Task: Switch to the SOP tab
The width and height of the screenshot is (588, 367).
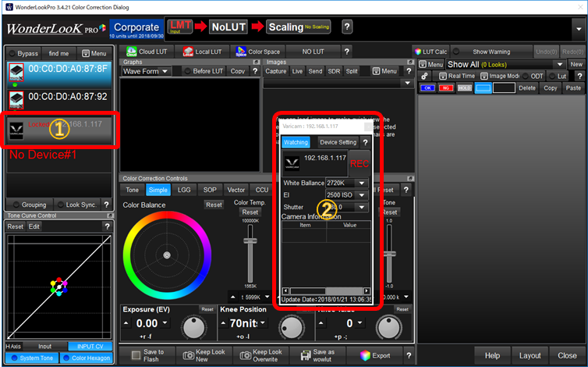Action: point(210,190)
